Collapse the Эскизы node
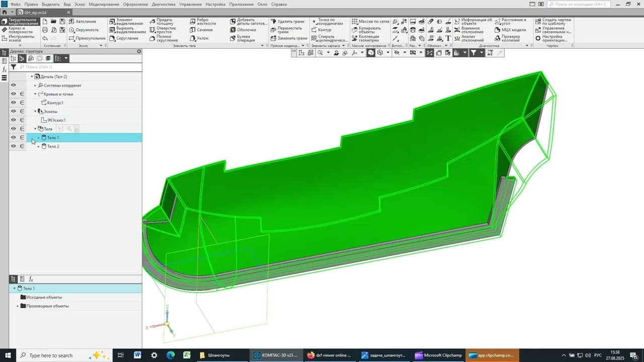The width and height of the screenshot is (644, 362). point(35,112)
